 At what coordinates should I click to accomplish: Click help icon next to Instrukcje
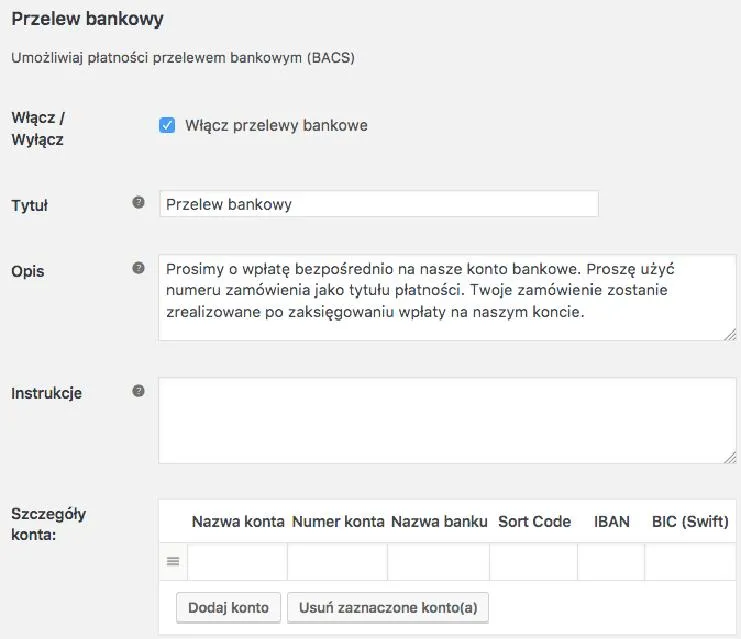click(138, 391)
